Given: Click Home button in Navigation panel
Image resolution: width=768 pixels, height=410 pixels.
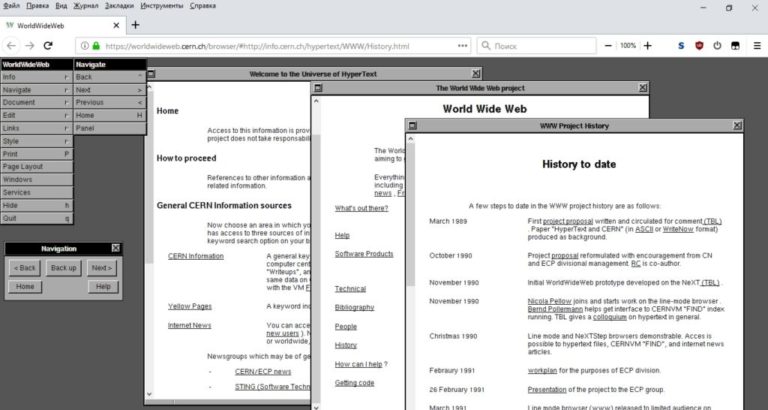Looking at the screenshot, I should coord(25,287).
